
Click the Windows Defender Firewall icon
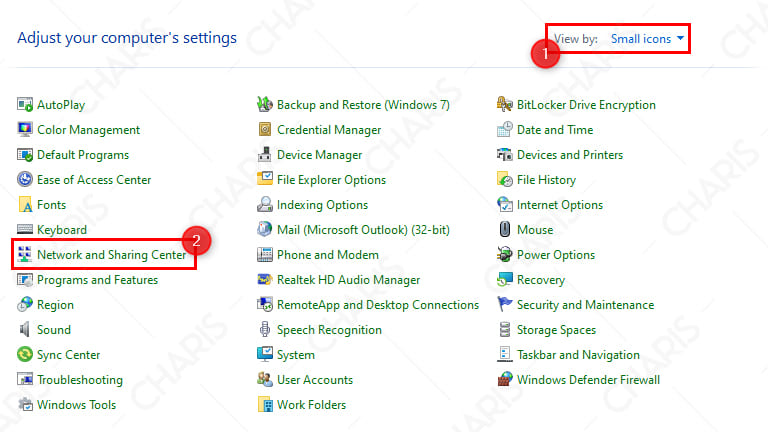click(505, 379)
